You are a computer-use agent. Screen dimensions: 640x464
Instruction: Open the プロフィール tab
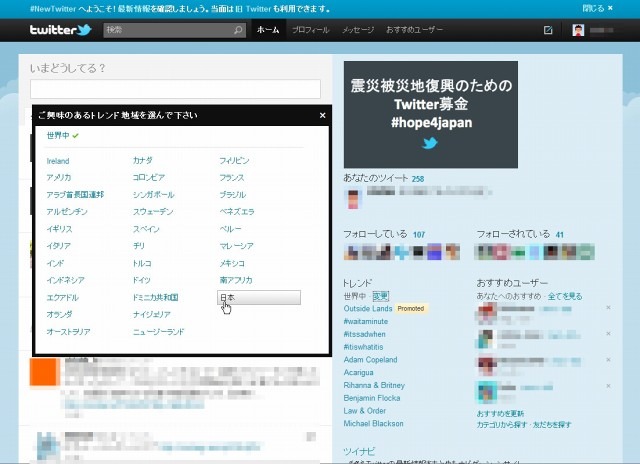(x=310, y=30)
